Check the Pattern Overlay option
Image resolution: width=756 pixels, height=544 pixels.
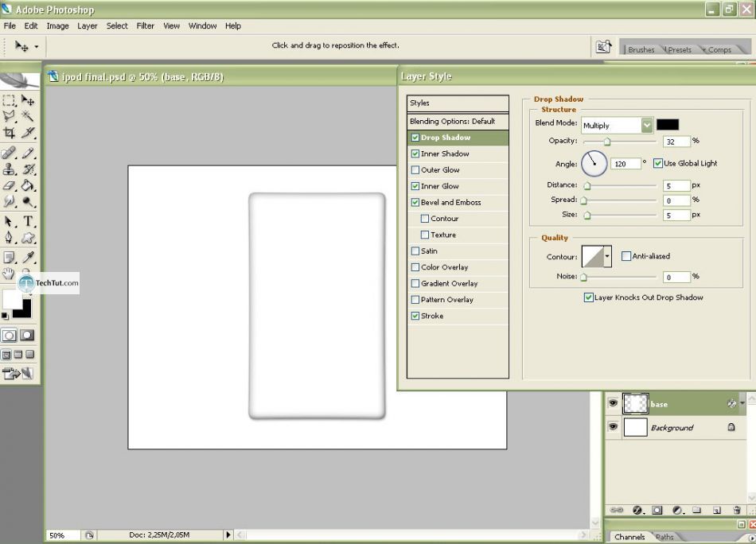click(x=415, y=300)
